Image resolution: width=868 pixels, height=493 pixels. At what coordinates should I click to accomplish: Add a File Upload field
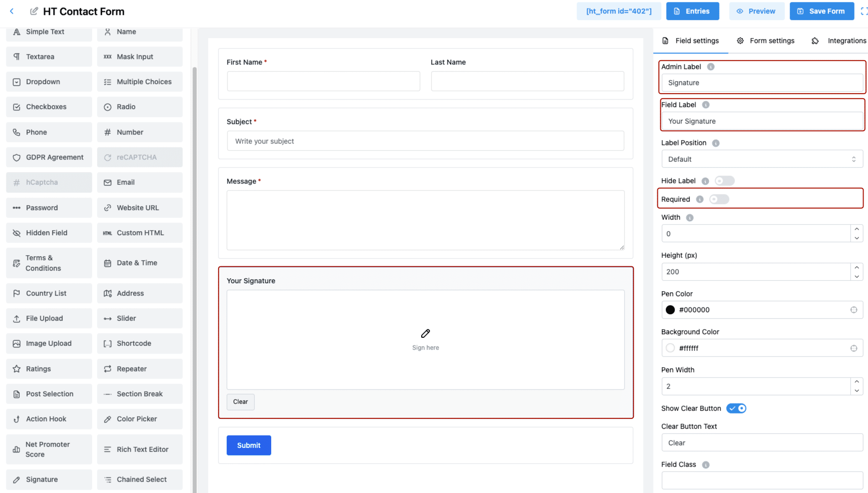click(45, 318)
